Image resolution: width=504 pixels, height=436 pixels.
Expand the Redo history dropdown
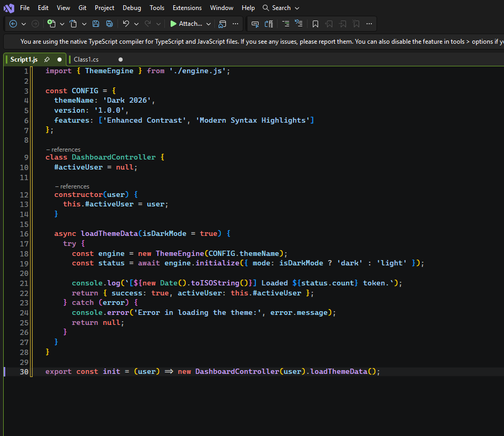tap(159, 24)
